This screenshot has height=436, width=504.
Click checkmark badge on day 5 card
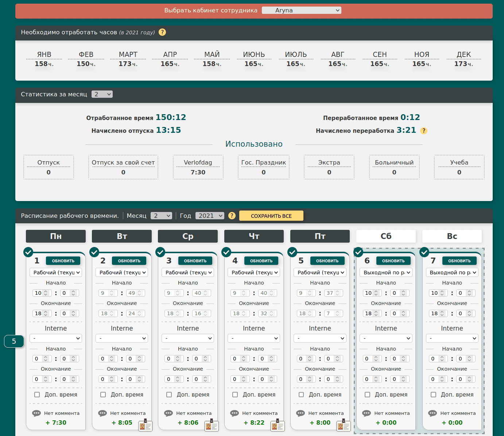coord(292,252)
